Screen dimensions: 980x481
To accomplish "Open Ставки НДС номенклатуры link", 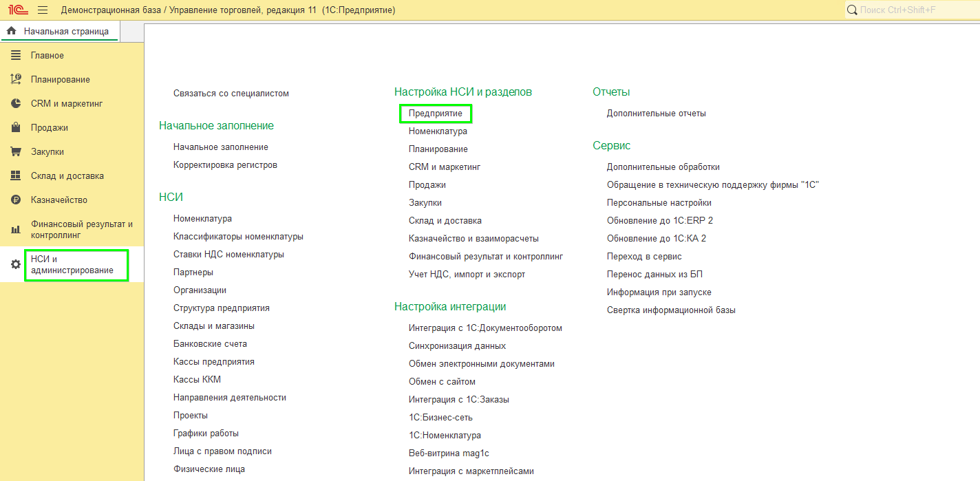I will (x=228, y=254).
